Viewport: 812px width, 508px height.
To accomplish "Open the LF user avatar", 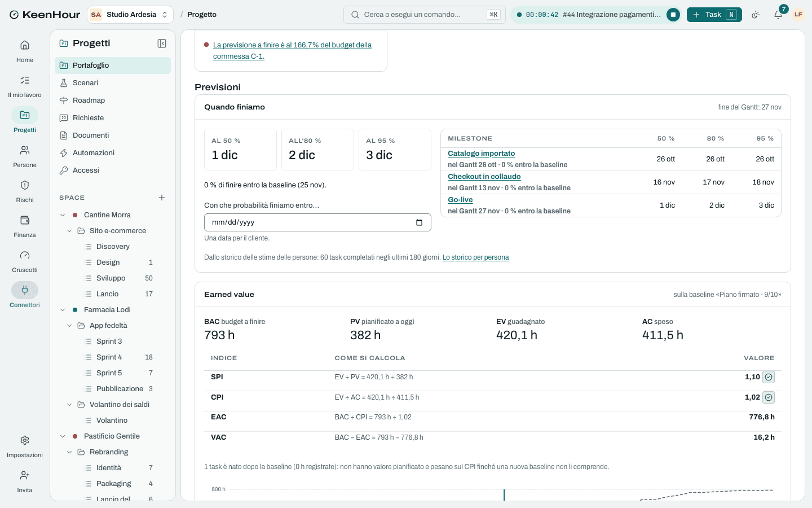I will [798, 15].
